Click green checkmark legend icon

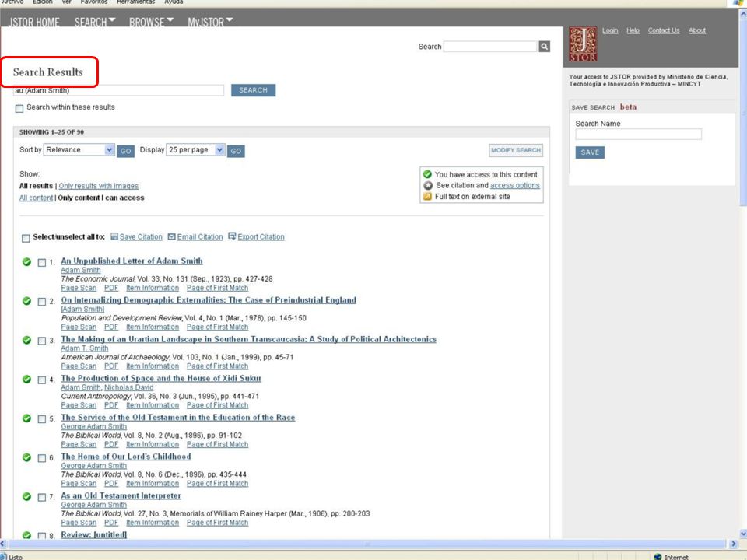[x=427, y=174]
